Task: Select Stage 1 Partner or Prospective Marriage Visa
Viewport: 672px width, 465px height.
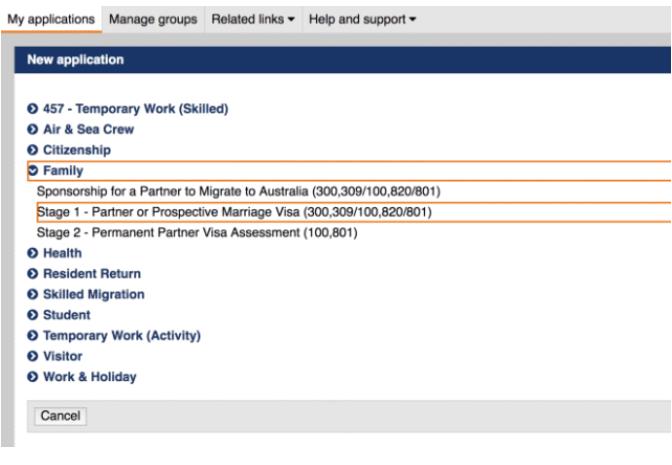Action: click(234, 212)
